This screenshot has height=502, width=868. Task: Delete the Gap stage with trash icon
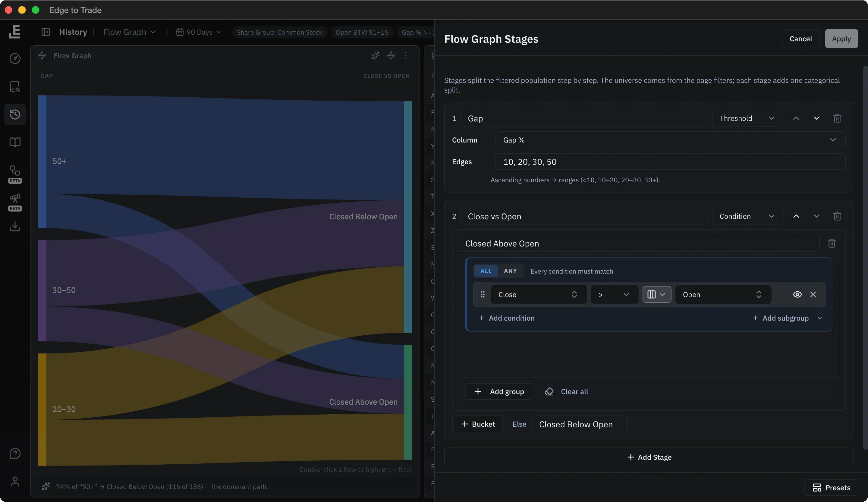837,118
